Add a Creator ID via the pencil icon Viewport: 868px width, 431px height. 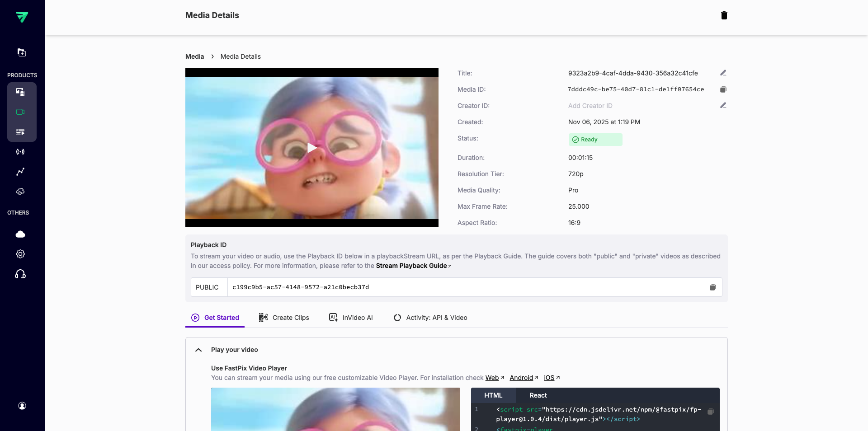(723, 105)
